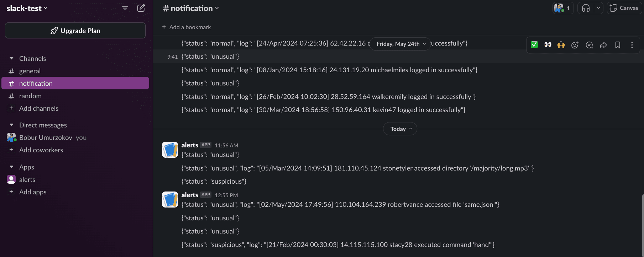Open the sidebar filter icon
Screen dimensions: 644x257
[125, 8]
